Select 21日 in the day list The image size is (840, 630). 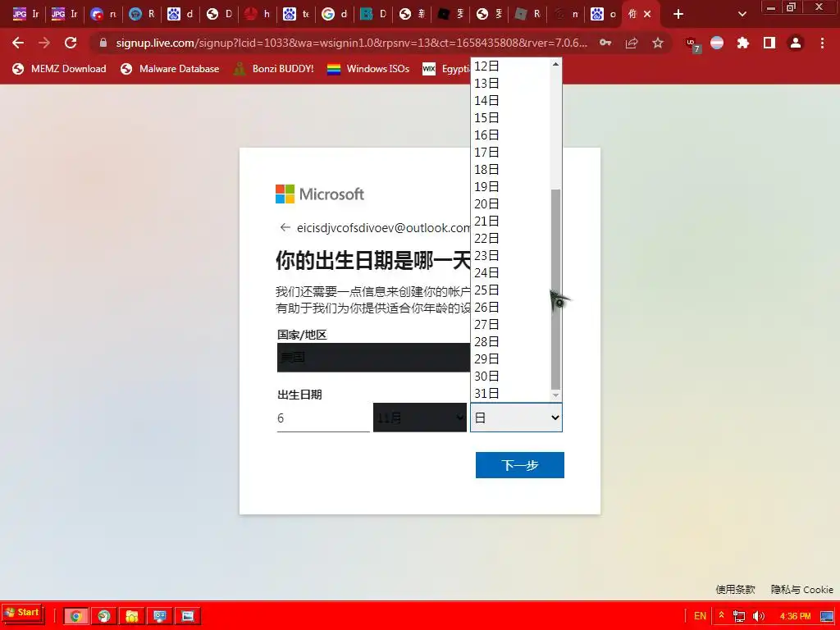(x=510, y=221)
